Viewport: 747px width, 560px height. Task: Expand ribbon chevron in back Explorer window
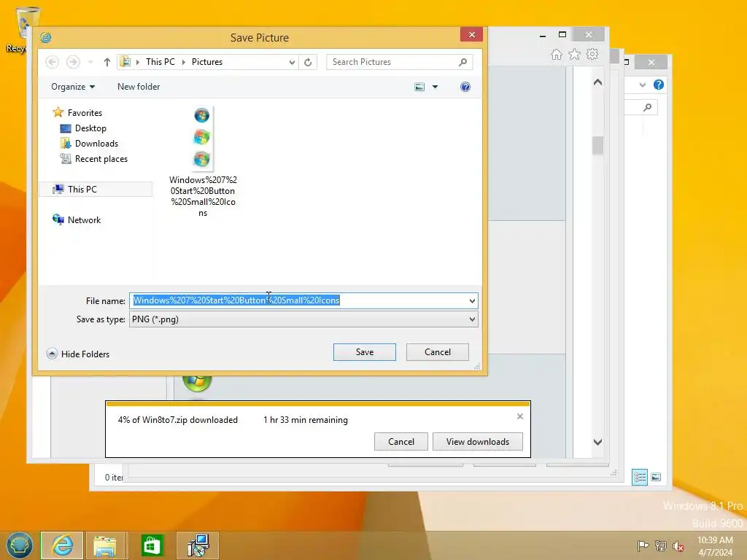tap(642, 85)
